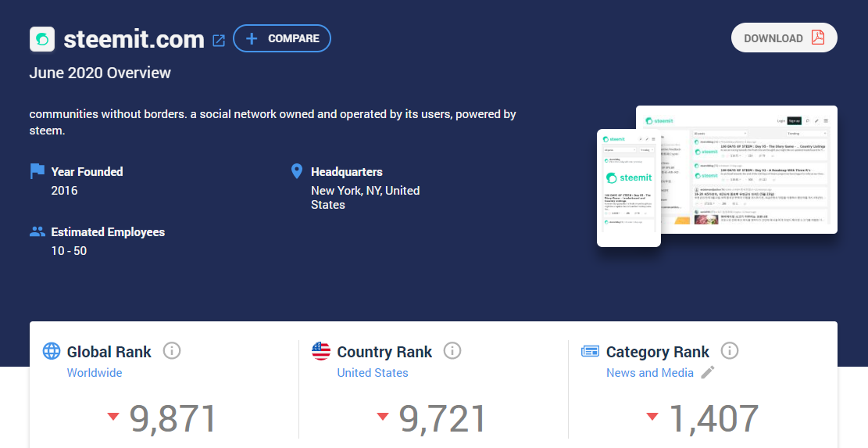Screen dimensions: 868x448
Task: Click the mobile site preview thumbnail
Action: tap(629, 188)
